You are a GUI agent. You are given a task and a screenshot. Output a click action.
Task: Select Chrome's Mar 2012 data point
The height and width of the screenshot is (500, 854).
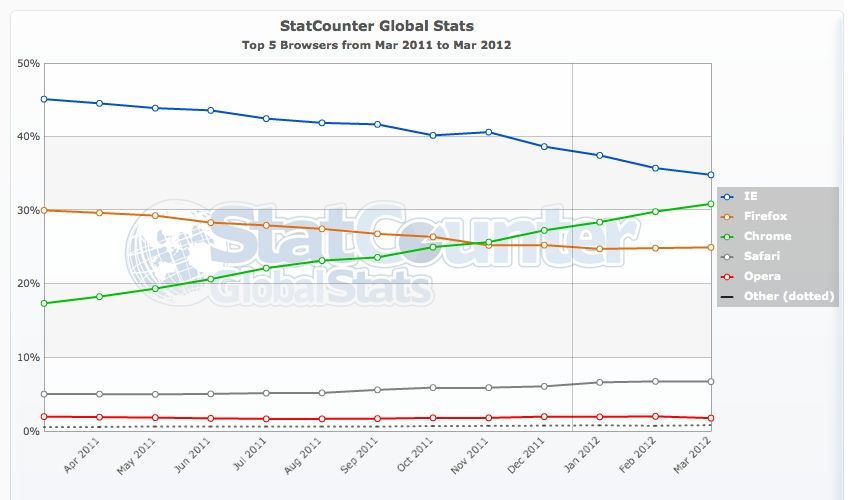click(710, 204)
